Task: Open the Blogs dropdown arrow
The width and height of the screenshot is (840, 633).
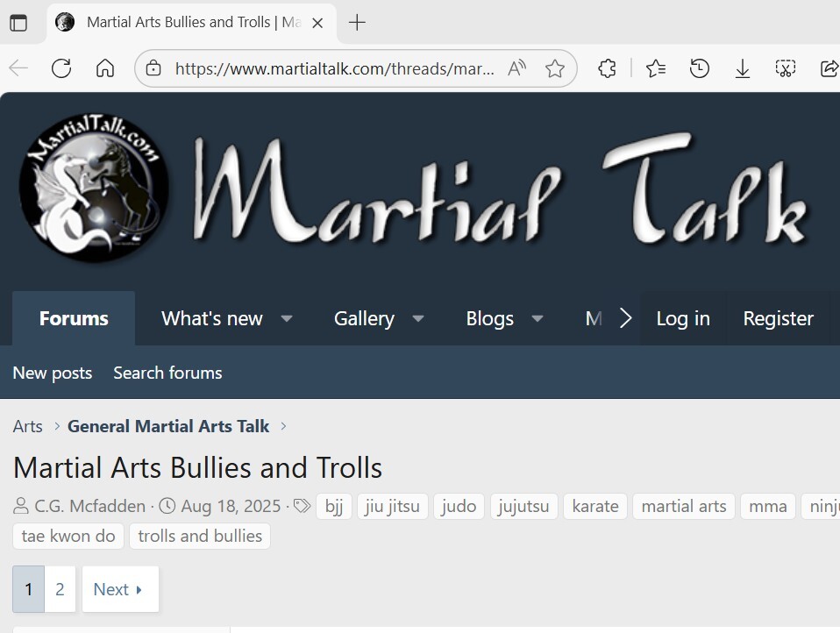Action: click(537, 319)
